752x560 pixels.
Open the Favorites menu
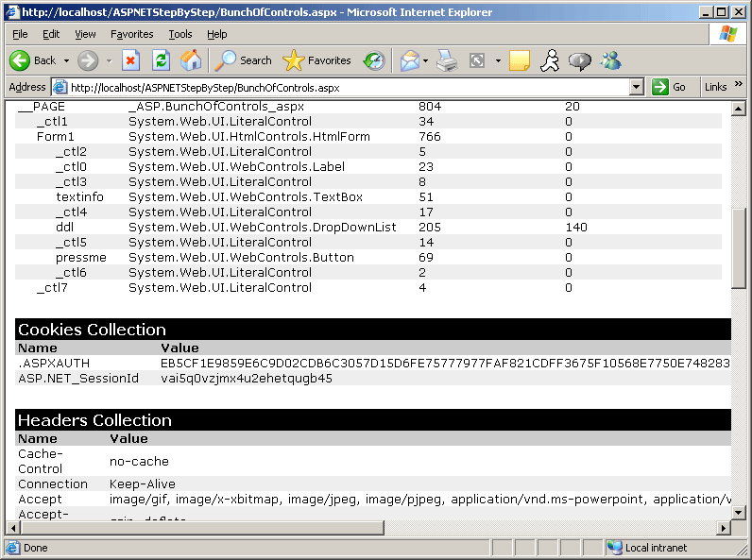(x=131, y=34)
